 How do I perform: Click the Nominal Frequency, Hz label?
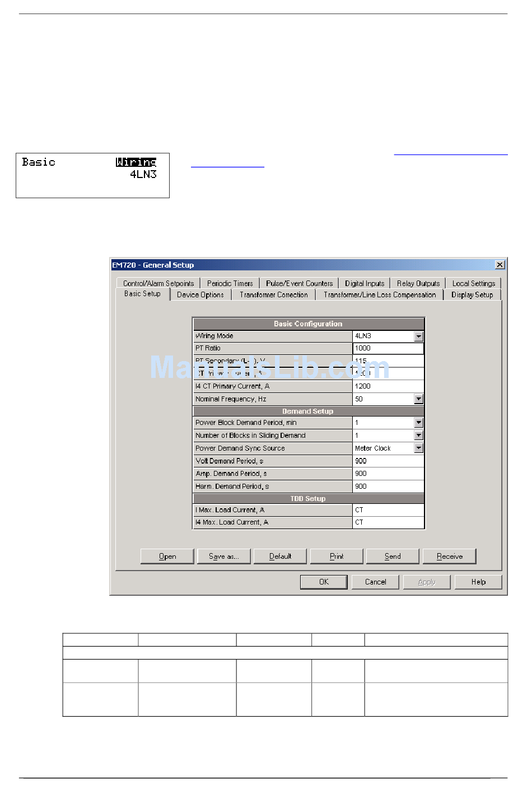coord(231,399)
